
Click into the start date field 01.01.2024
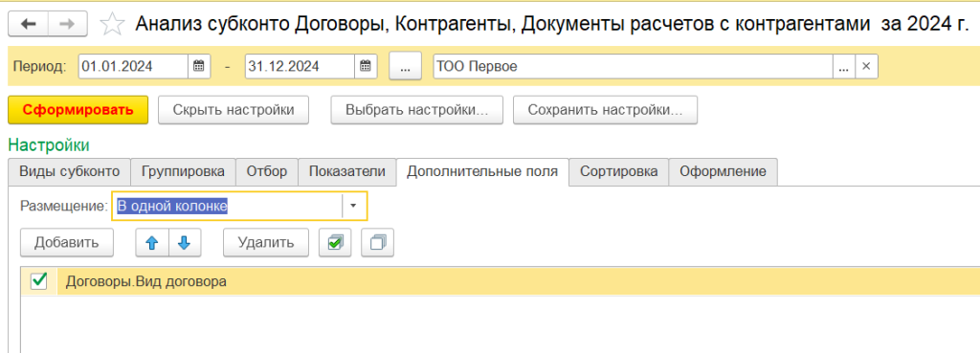[133, 66]
